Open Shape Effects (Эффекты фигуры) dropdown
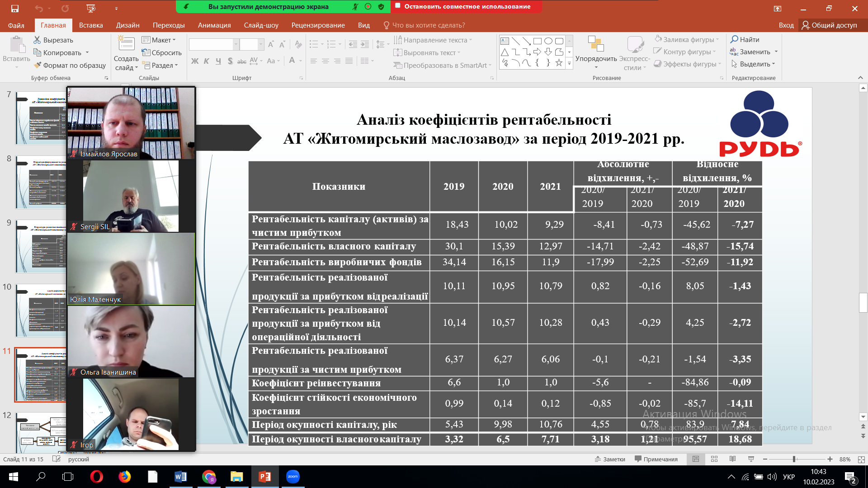The height and width of the screenshot is (488, 868). click(x=687, y=64)
